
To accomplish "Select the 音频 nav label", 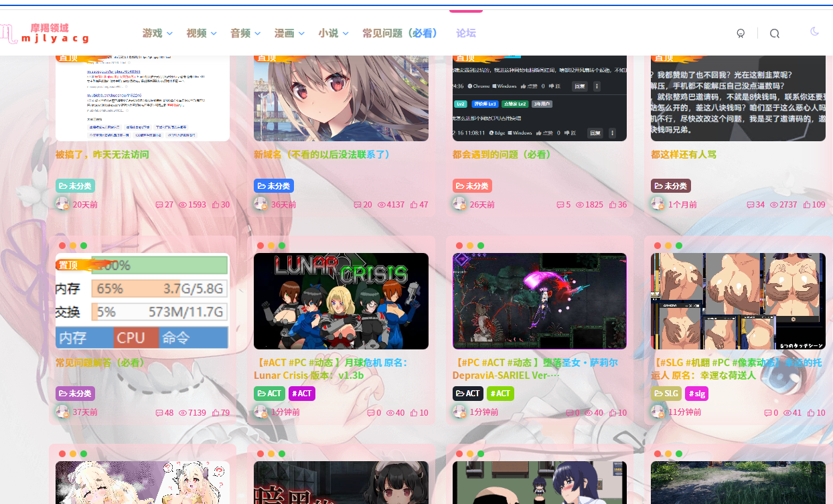I will [x=240, y=33].
